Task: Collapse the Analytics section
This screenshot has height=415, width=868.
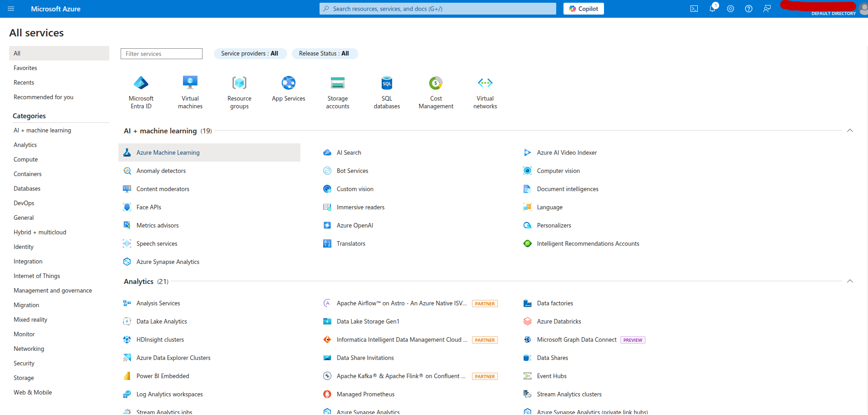Action: pos(850,282)
